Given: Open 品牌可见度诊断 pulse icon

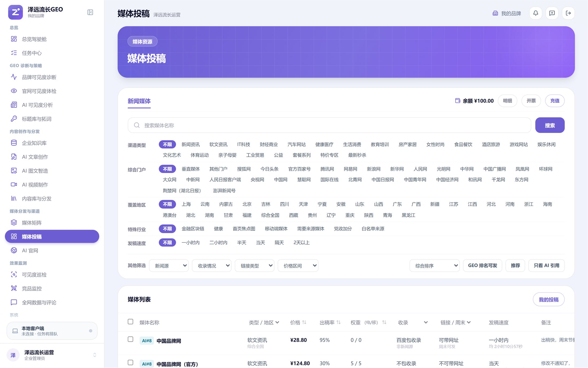Looking at the screenshot, I should 14,77.
